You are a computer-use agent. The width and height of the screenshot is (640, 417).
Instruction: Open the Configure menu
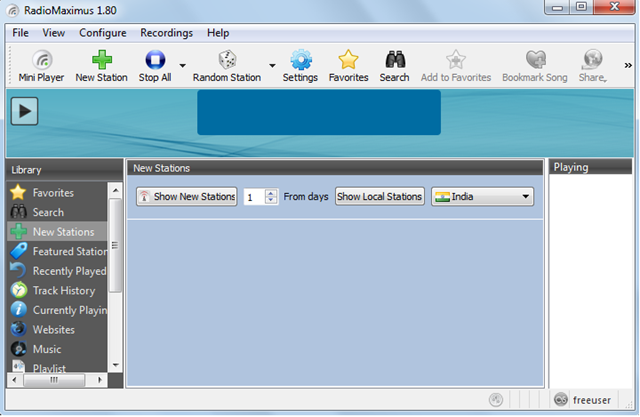[x=102, y=33]
